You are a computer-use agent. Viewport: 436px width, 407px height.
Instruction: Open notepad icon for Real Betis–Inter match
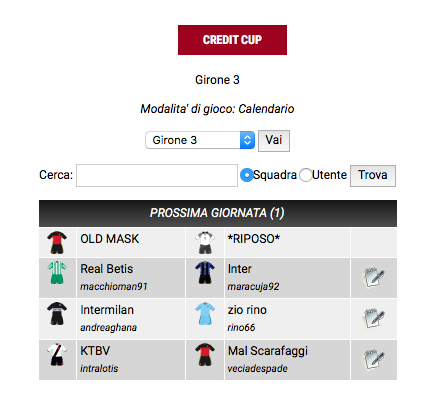click(x=373, y=278)
